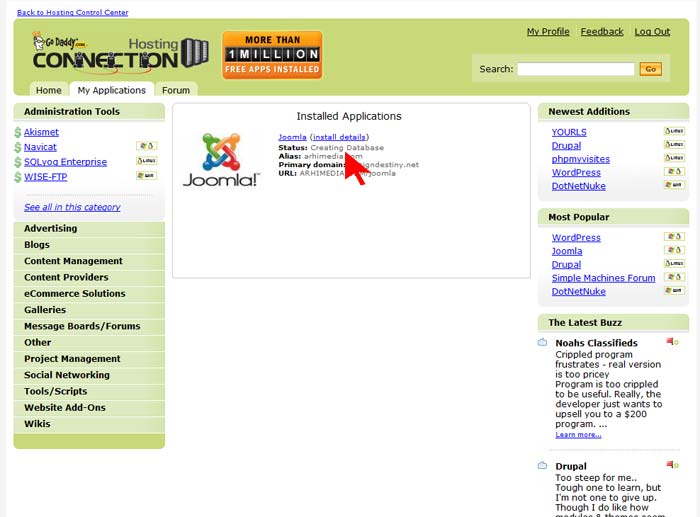The height and width of the screenshot is (517, 700).
Task: Open the Home tab
Action: (49, 90)
